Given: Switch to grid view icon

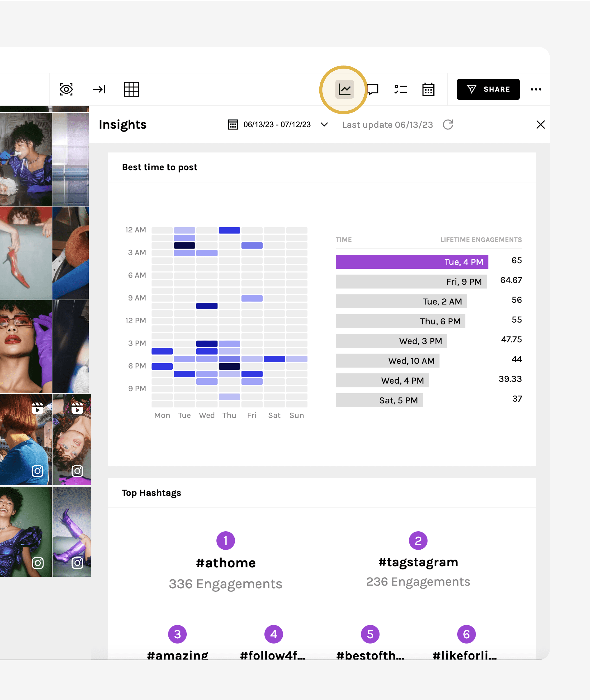Looking at the screenshot, I should [131, 89].
